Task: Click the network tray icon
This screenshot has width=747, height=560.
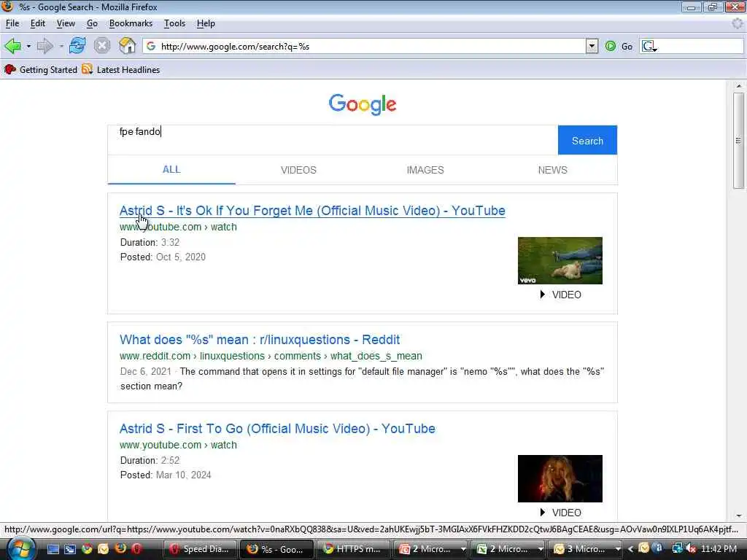Action: click(x=677, y=549)
